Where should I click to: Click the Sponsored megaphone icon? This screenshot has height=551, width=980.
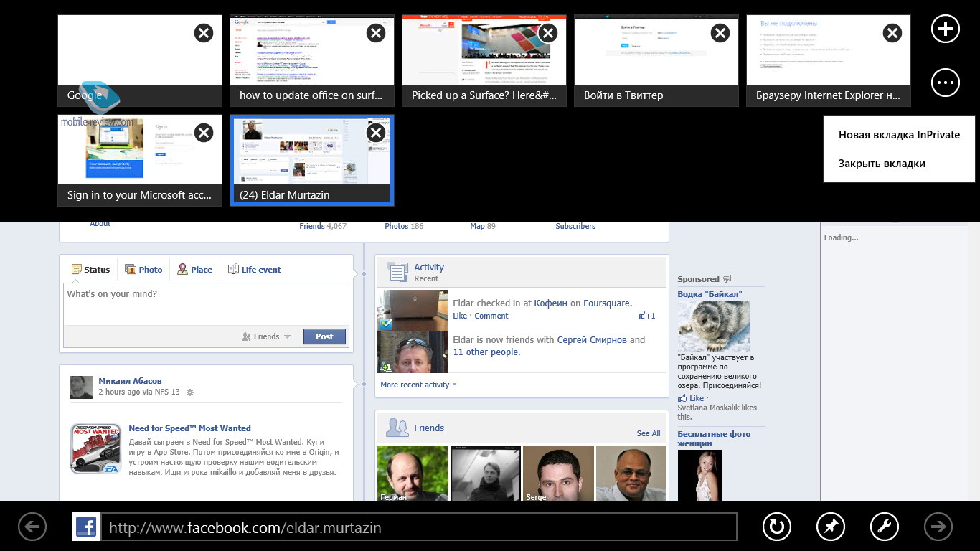tap(727, 279)
